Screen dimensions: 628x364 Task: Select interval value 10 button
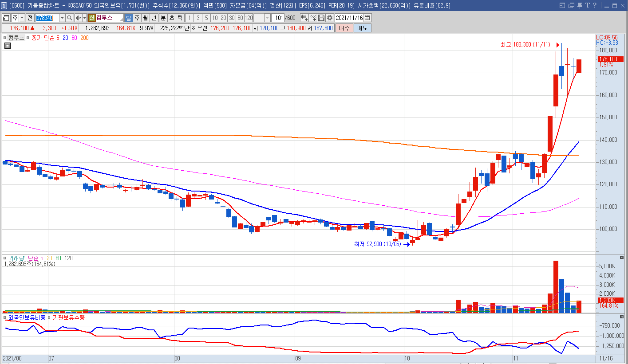215,18
